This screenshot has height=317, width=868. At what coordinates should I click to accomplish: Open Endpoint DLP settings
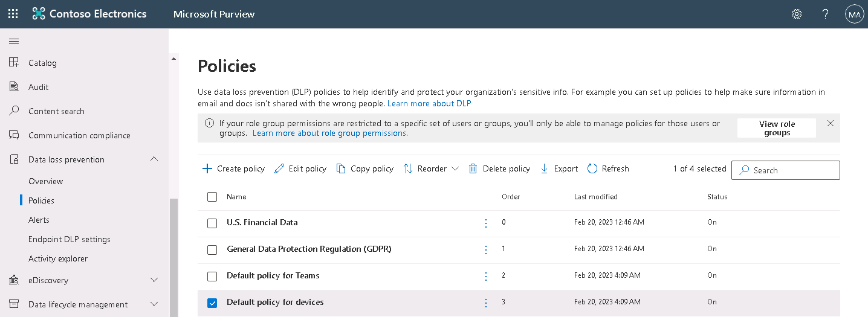[x=70, y=239]
